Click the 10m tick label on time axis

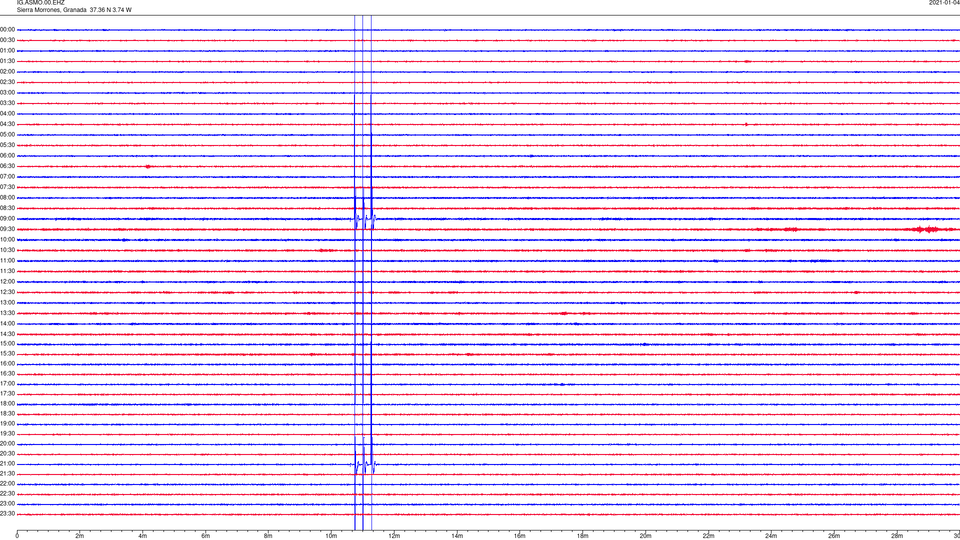(331, 536)
